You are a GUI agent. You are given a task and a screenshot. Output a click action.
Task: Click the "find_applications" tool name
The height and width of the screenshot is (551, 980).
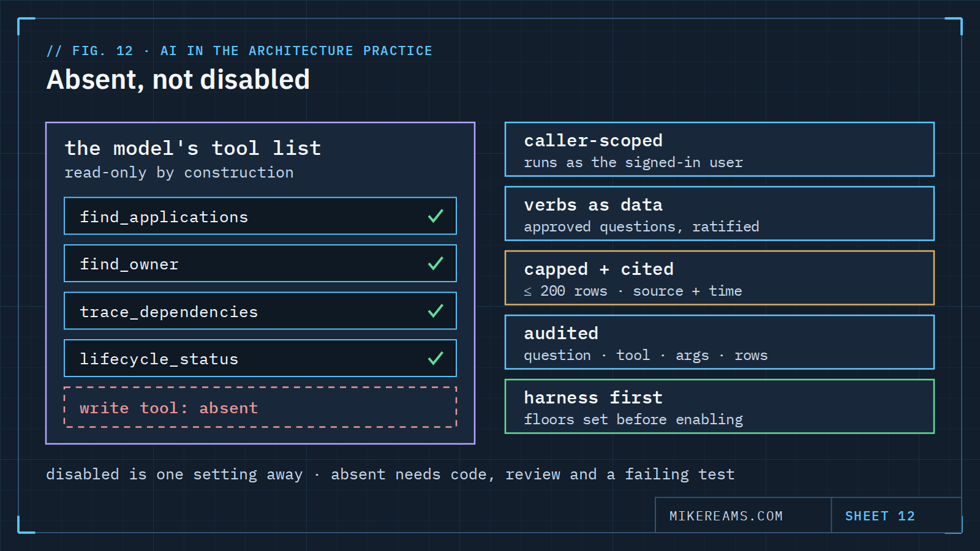point(164,217)
